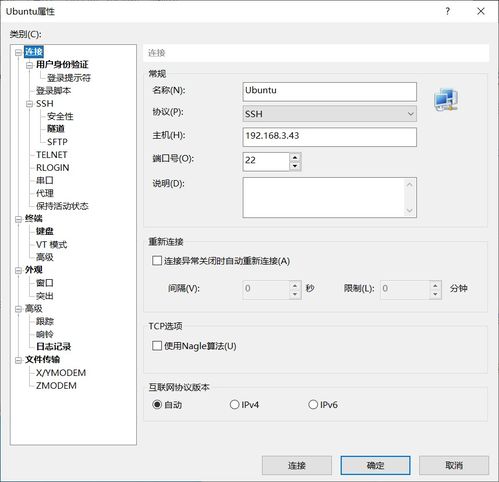Open 用户身份验证 category
This screenshot has height=482, width=499.
pyautogui.click(x=62, y=64)
